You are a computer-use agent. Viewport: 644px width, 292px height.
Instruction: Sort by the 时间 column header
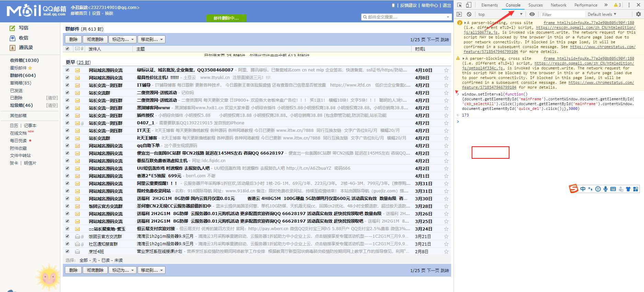coord(420,49)
